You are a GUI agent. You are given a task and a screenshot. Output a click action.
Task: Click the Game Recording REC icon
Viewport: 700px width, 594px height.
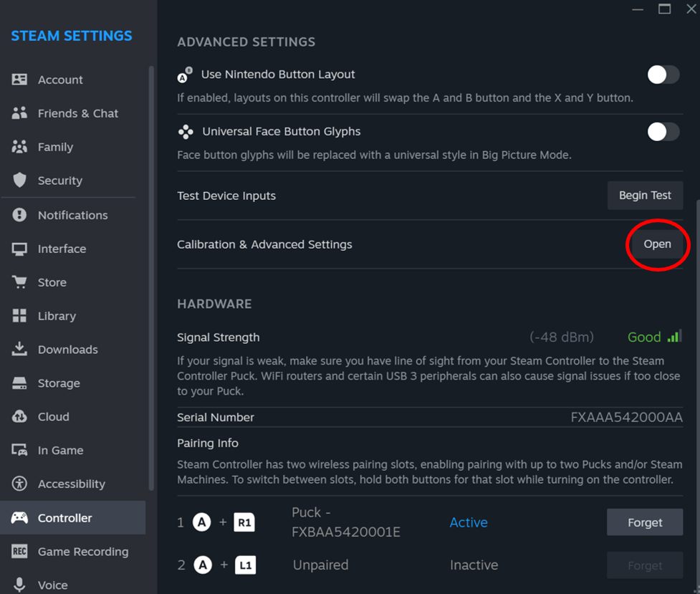click(x=19, y=551)
